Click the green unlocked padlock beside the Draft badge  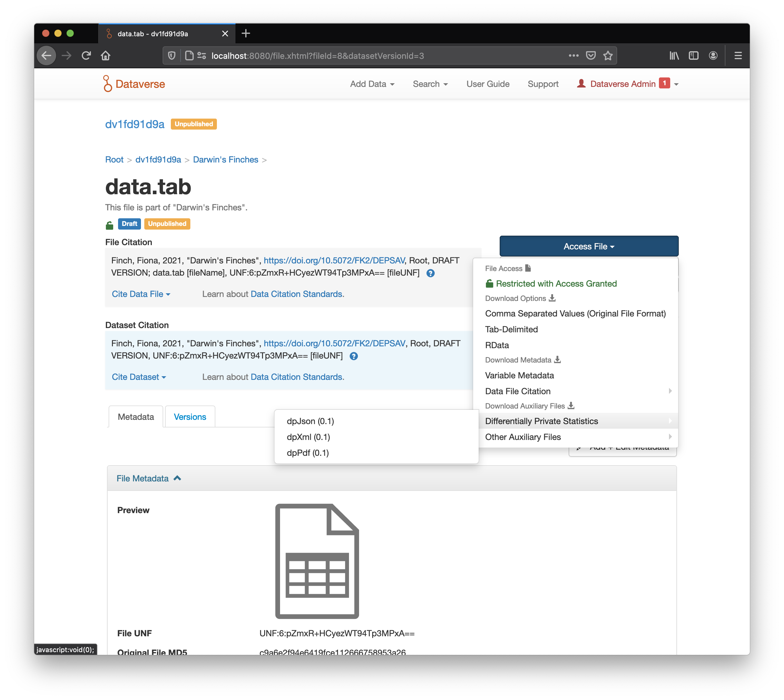pos(110,224)
